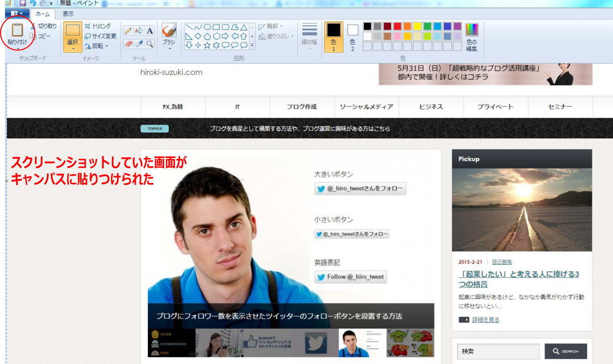Select the Cloud callout shape
613x364 pixels.
pos(244,45)
